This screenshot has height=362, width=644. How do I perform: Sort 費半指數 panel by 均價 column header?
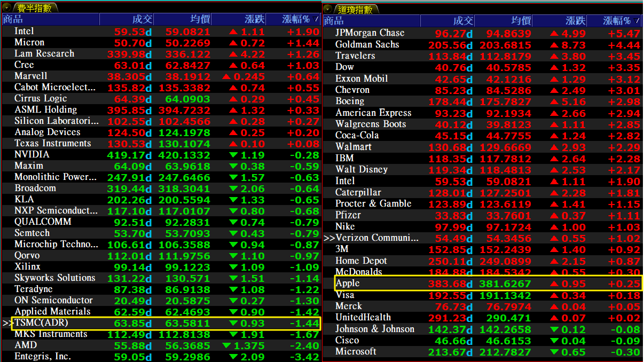[183, 20]
